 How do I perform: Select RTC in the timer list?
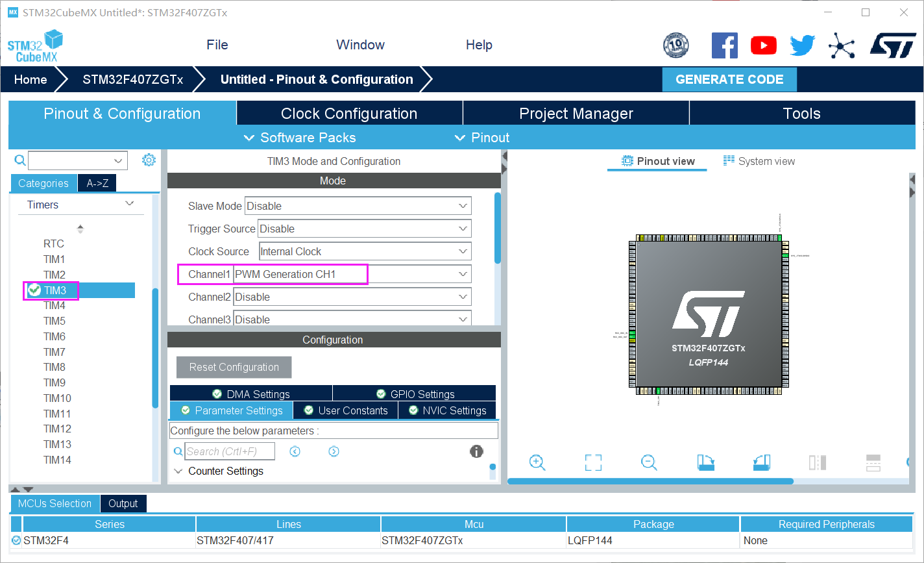[54, 244]
